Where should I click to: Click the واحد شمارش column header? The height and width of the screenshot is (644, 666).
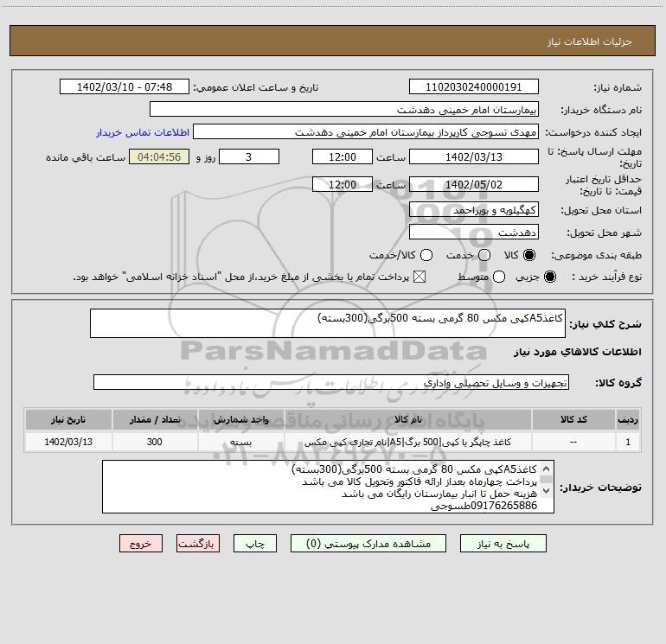click(241, 419)
